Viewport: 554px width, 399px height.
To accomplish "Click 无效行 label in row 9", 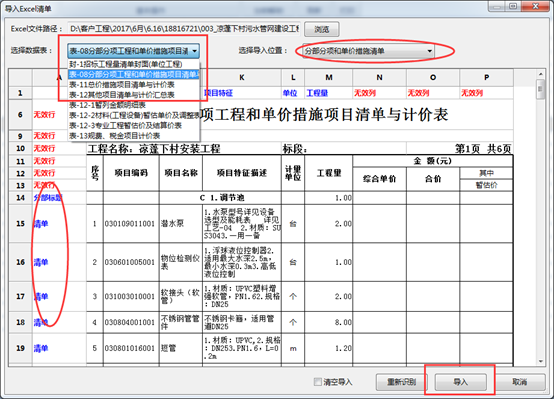I will (x=44, y=136).
